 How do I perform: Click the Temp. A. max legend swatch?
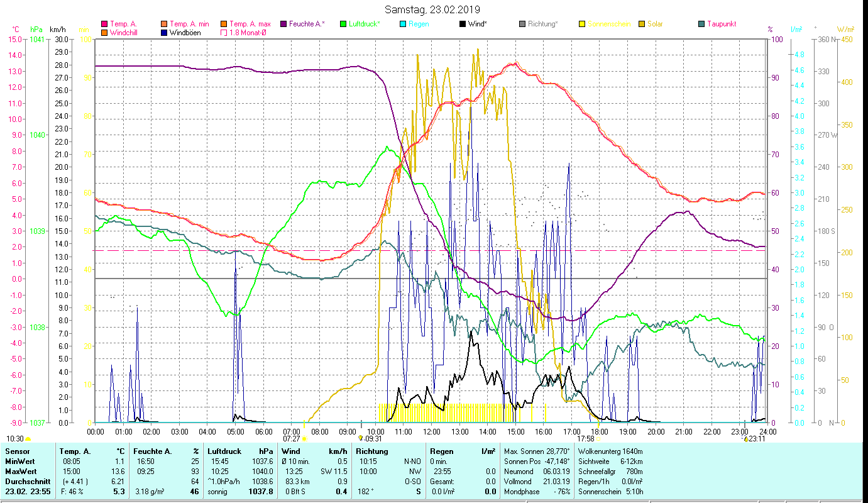[x=223, y=24]
